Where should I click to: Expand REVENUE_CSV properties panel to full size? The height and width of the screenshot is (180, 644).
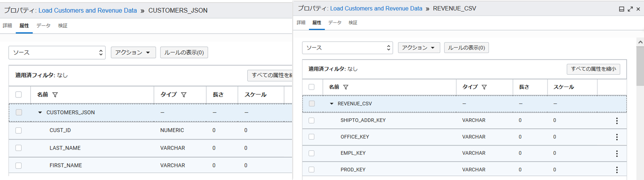pyautogui.click(x=630, y=9)
